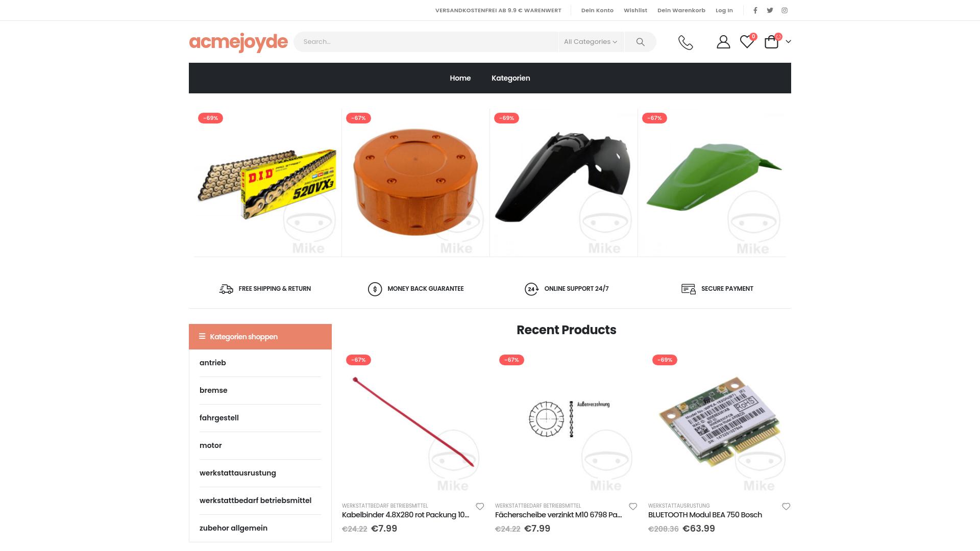Open the Kategorien menu item

pos(510,78)
